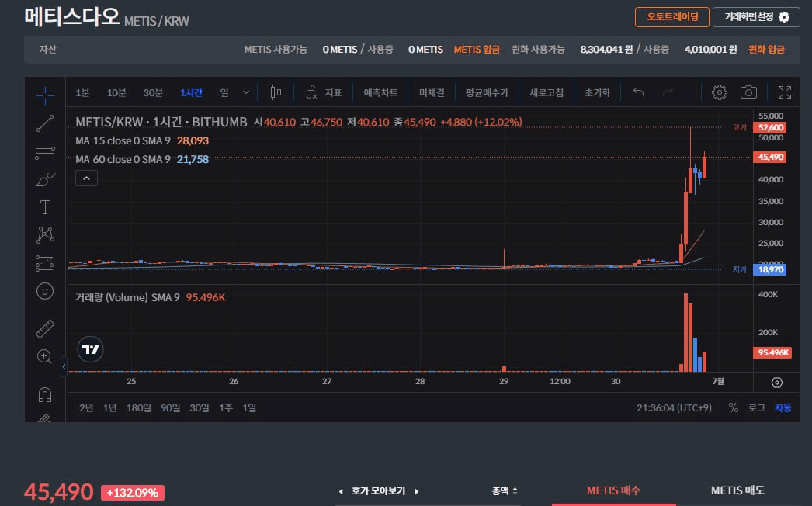Enter fullscreen chart mode
This screenshot has width=812, height=506.
click(785, 92)
